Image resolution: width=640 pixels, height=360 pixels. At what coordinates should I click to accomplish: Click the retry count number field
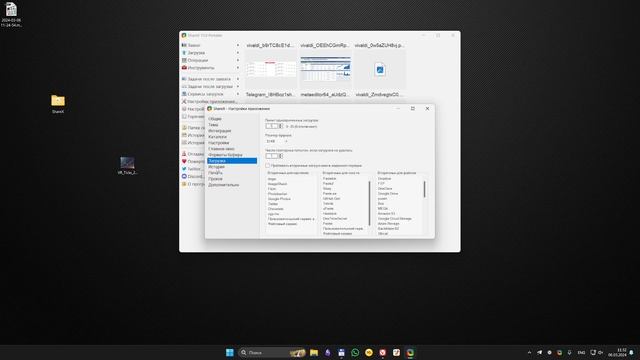click(x=272, y=156)
